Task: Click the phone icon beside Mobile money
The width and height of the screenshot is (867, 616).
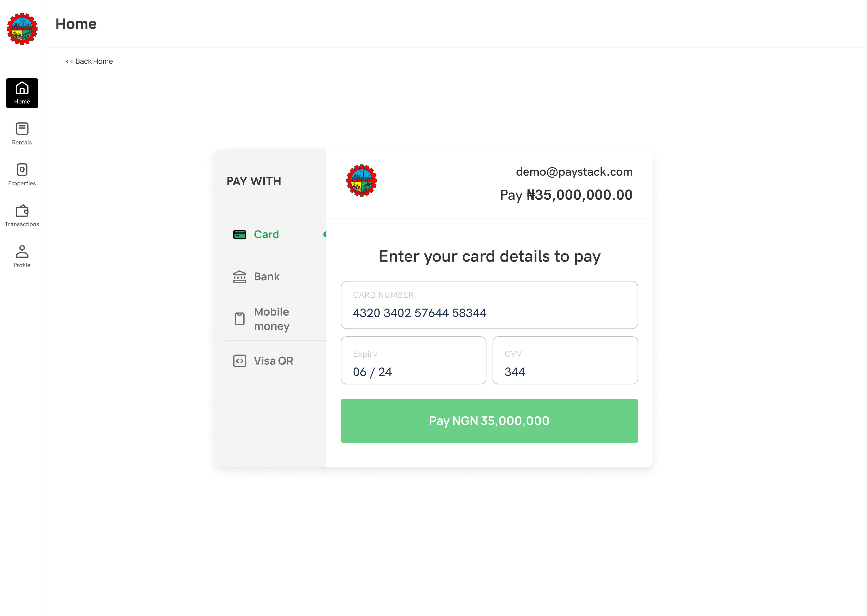Action: 240,319
